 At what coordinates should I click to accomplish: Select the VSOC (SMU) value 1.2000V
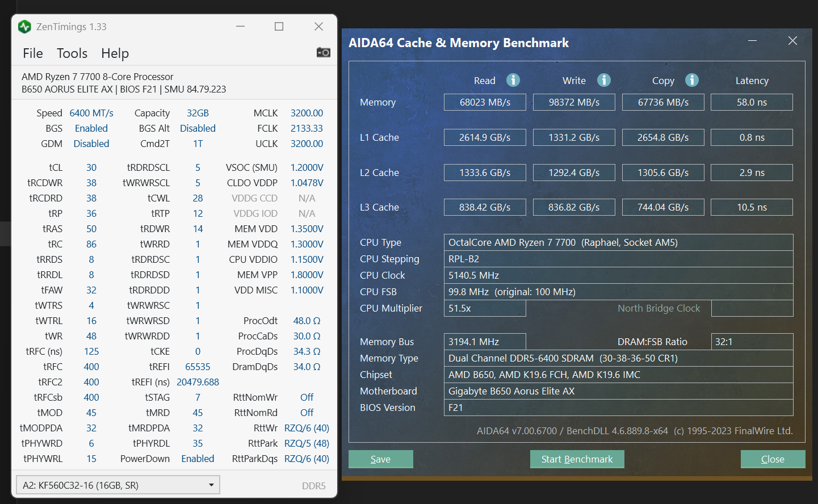coord(307,167)
